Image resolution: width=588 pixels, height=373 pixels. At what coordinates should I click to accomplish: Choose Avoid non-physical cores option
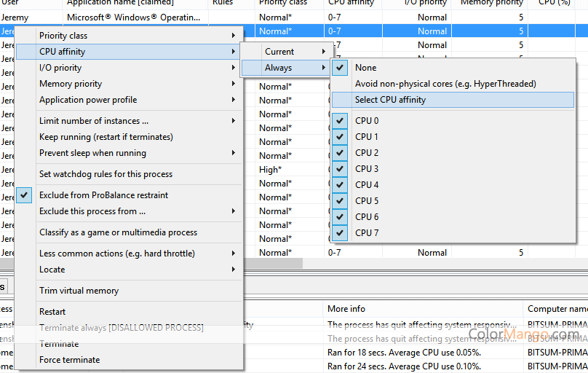453,84
